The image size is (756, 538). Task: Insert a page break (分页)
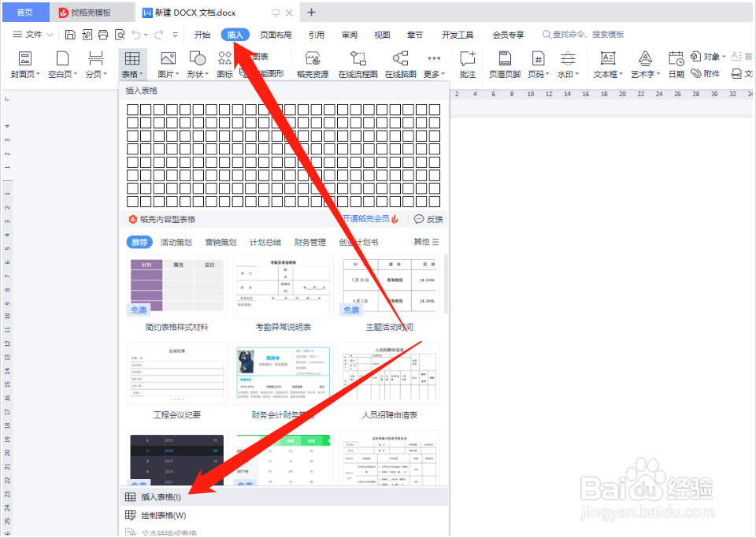point(96,64)
